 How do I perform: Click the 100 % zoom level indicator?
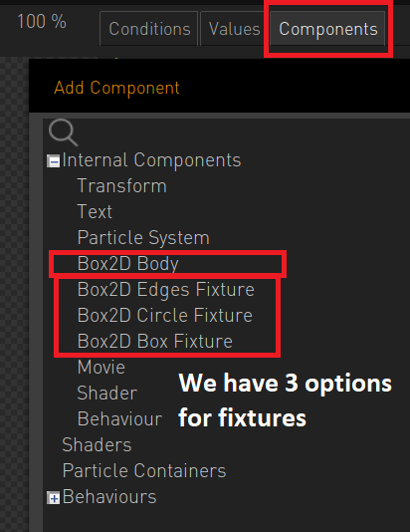42,22
